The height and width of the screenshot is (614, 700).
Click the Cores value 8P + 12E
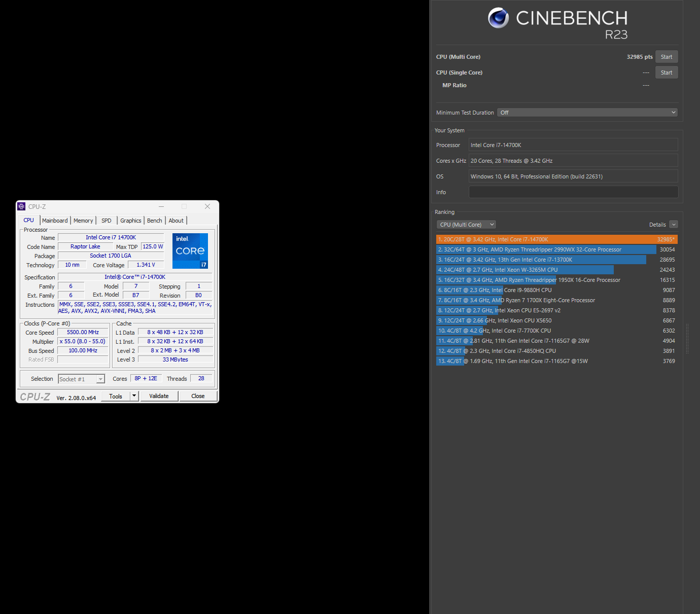(x=146, y=379)
